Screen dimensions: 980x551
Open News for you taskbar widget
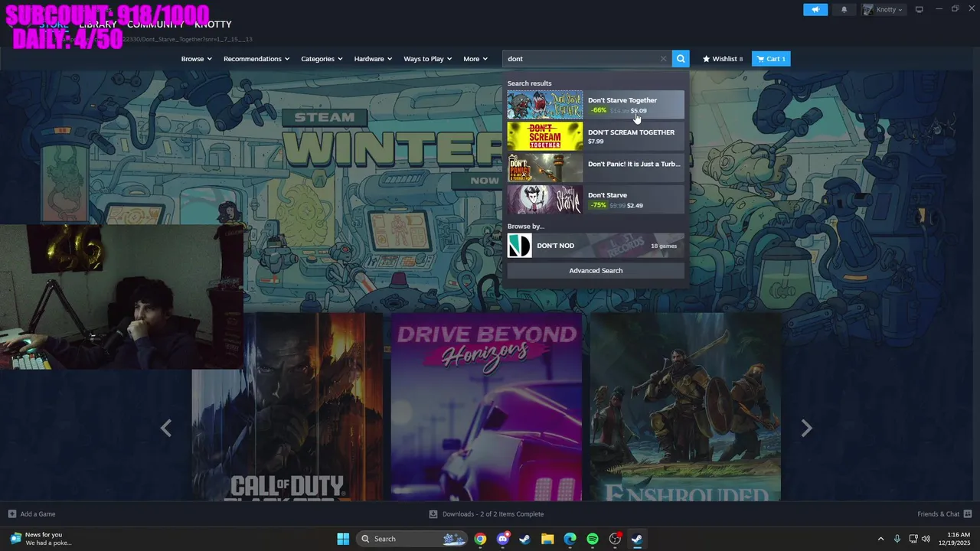click(x=41, y=539)
